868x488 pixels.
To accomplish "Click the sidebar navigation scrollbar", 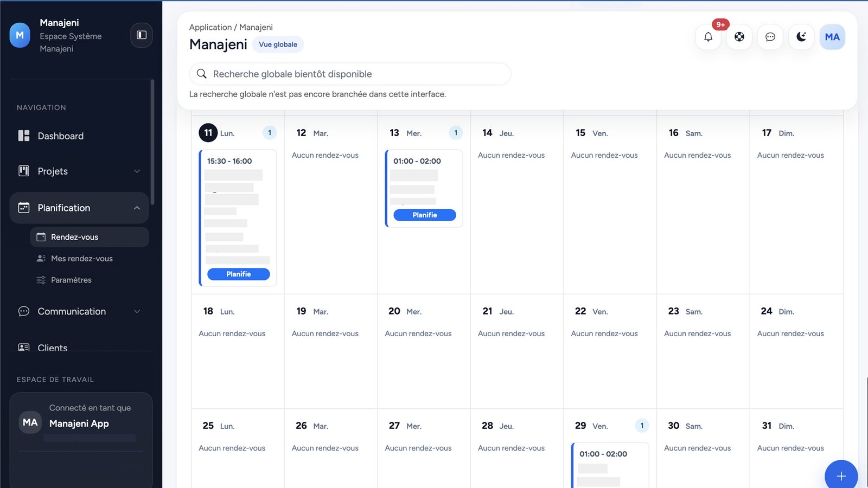I will (152, 142).
